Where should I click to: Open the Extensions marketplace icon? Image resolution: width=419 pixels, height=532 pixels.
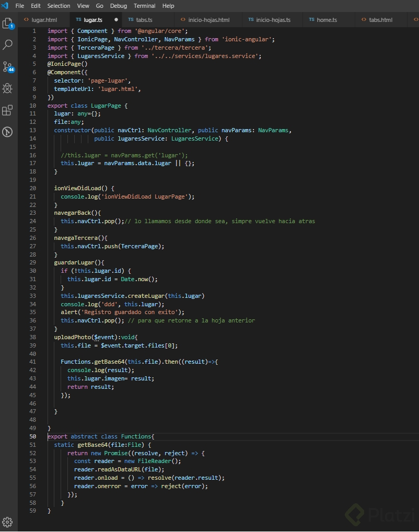point(7,110)
